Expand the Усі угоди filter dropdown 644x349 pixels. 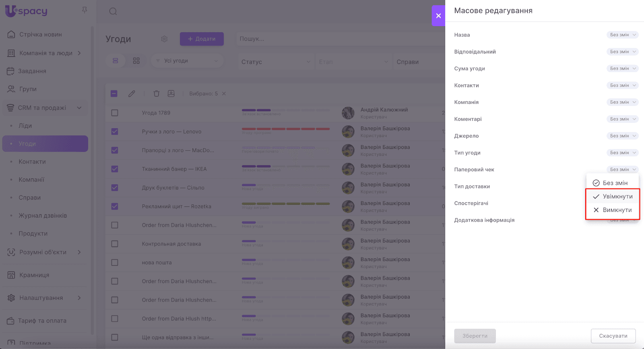click(188, 61)
